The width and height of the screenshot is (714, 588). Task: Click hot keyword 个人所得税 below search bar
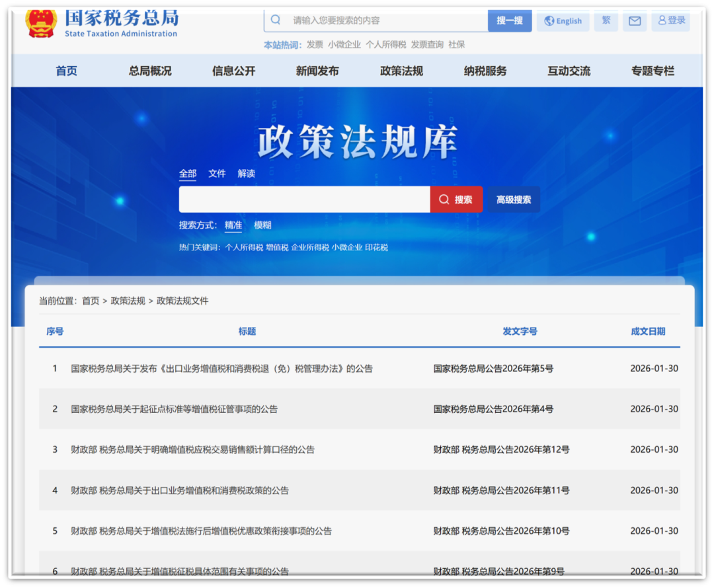point(244,248)
